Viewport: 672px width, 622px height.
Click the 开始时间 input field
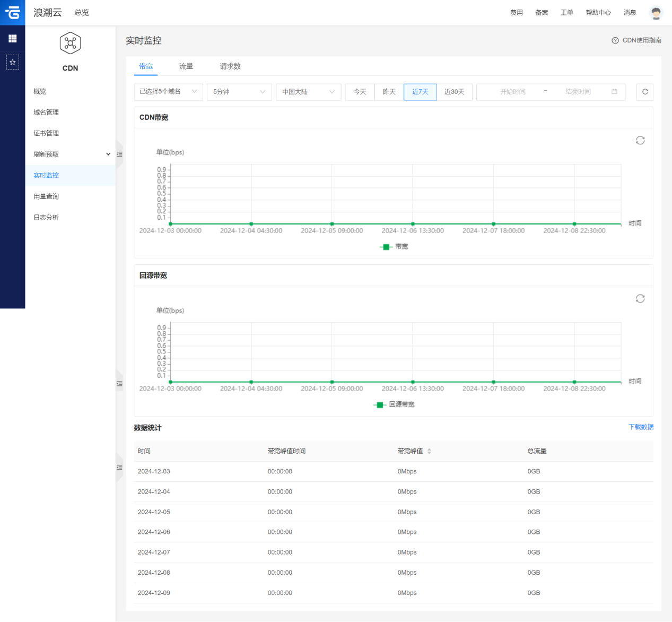pos(512,92)
